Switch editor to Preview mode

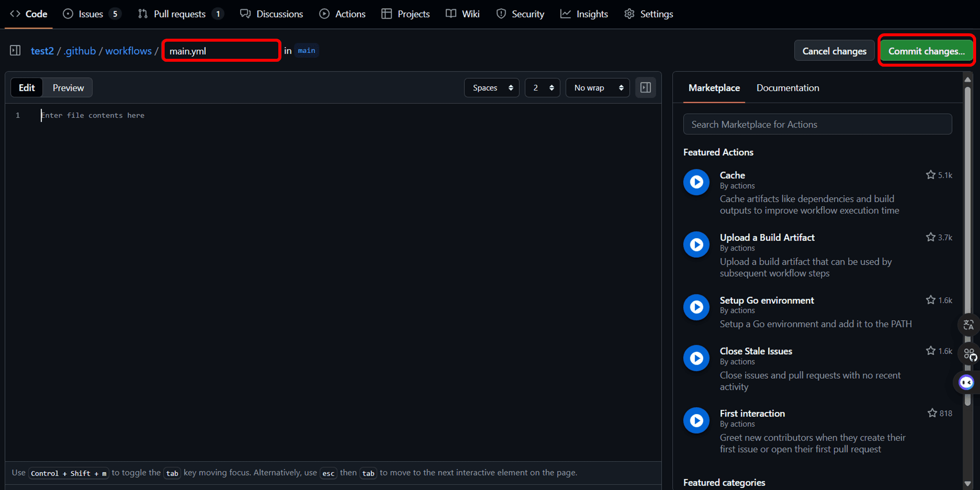[68, 88]
